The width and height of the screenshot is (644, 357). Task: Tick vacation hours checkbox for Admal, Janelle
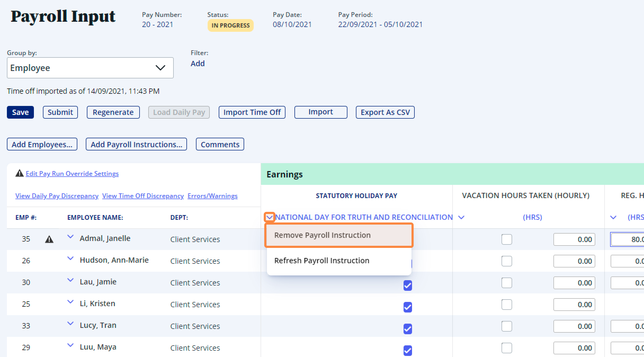click(507, 239)
